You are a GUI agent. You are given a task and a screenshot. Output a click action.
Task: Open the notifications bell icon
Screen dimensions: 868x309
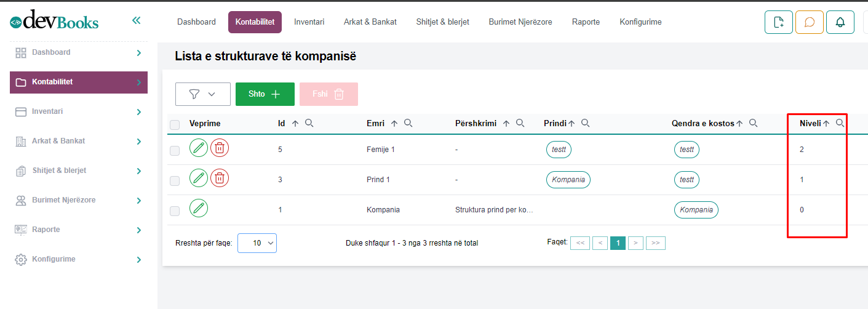coord(840,22)
